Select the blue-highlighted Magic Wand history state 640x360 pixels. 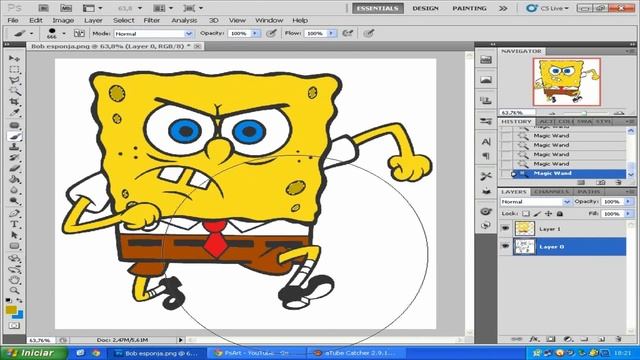coord(569,173)
